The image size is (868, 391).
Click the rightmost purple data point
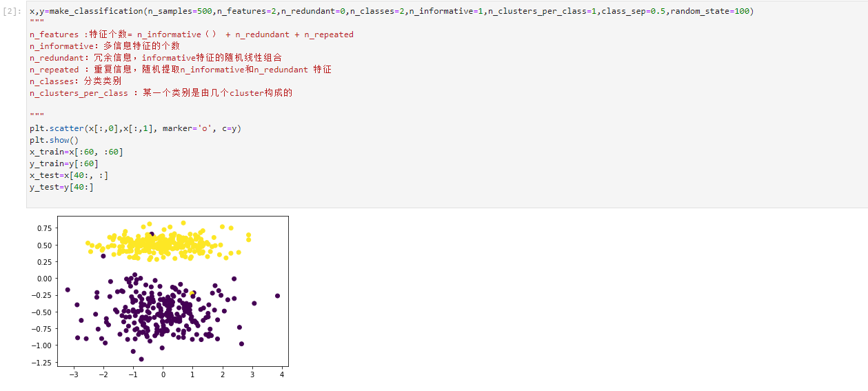(x=277, y=296)
